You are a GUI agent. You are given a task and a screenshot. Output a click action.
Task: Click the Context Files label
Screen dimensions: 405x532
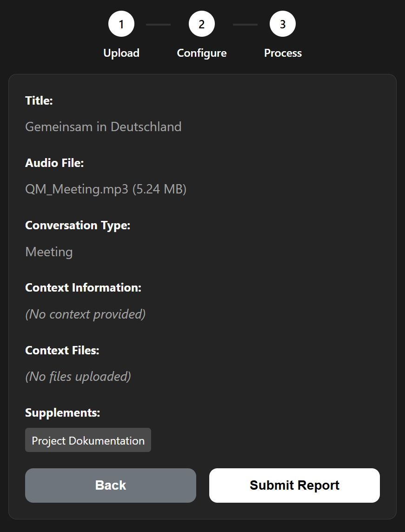(x=62, y=350)
